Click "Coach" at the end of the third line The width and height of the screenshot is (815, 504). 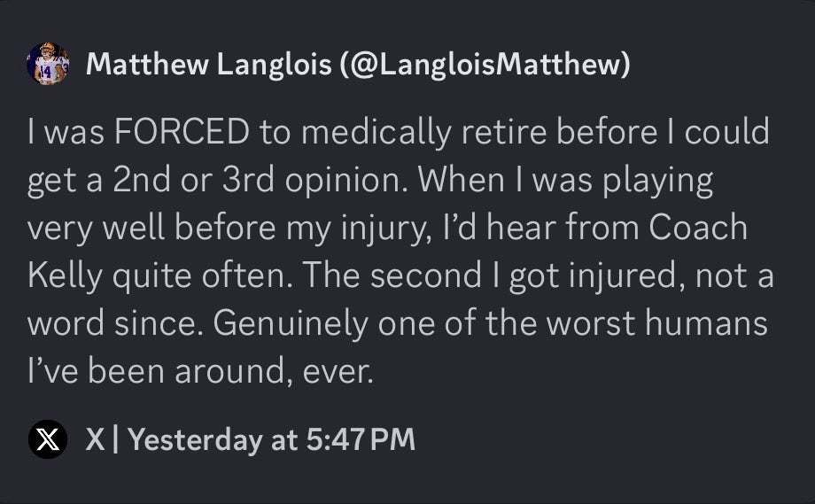(x=698, y=228)
